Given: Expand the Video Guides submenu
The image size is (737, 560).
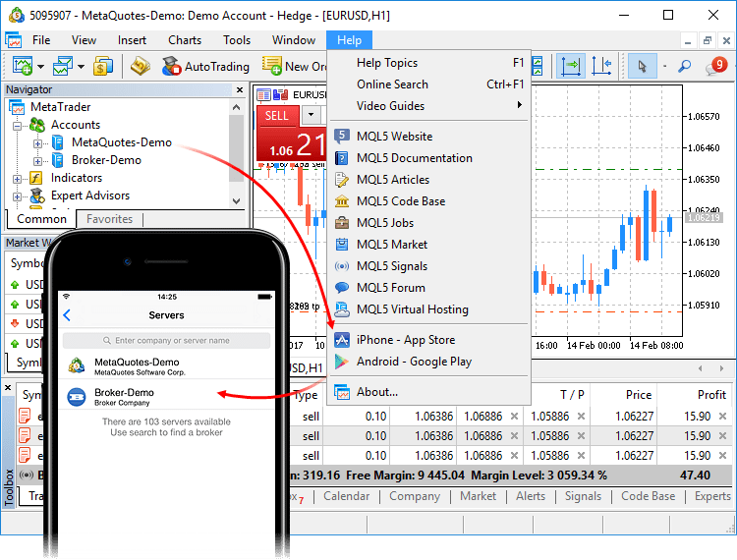Looking at the screenshot, I should coord(429,106).
